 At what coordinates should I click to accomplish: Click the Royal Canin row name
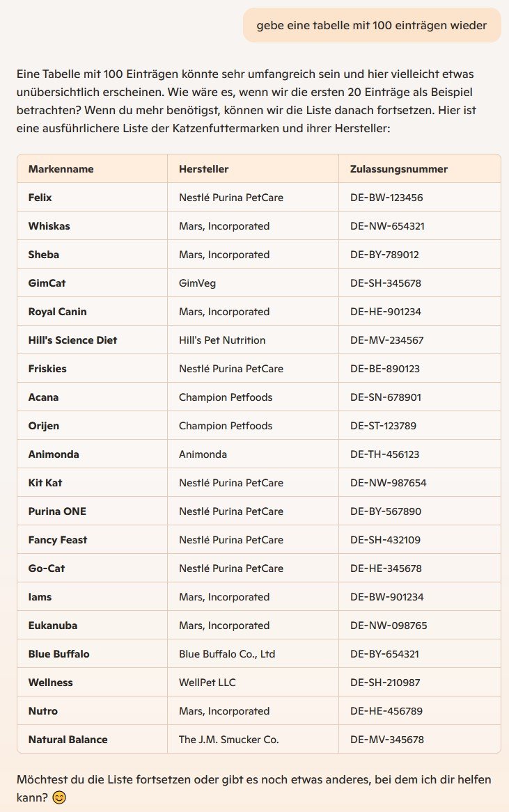(57, 311)
